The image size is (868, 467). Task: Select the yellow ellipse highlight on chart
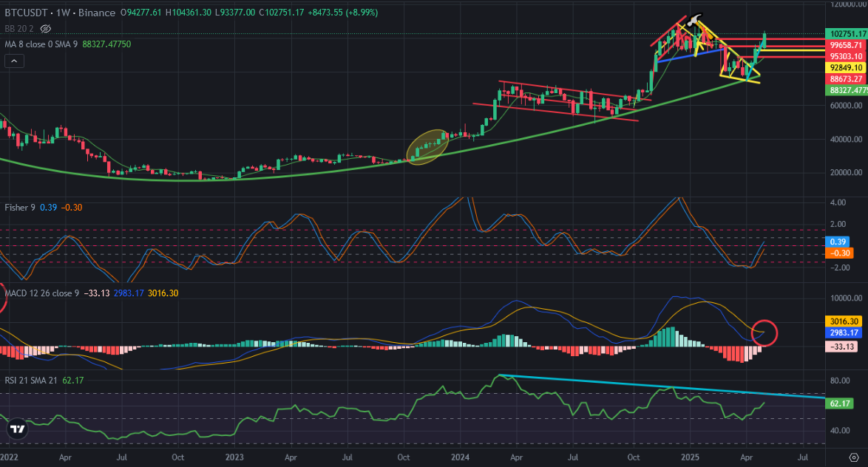click(427, 146)
